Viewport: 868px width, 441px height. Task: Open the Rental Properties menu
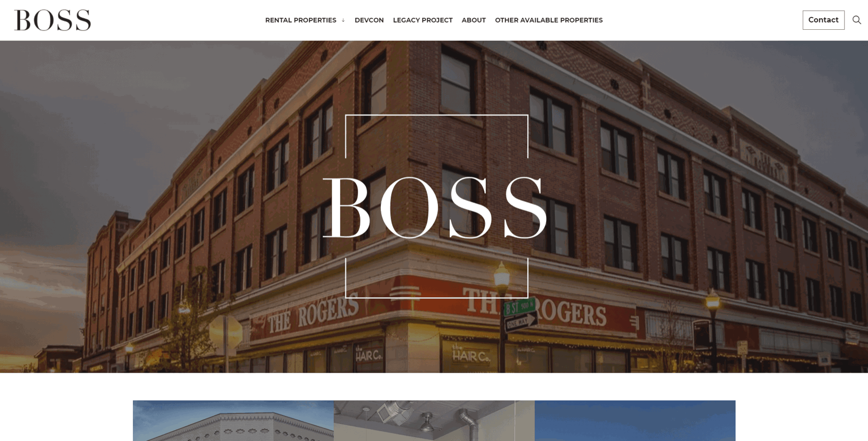coord(301,20)
